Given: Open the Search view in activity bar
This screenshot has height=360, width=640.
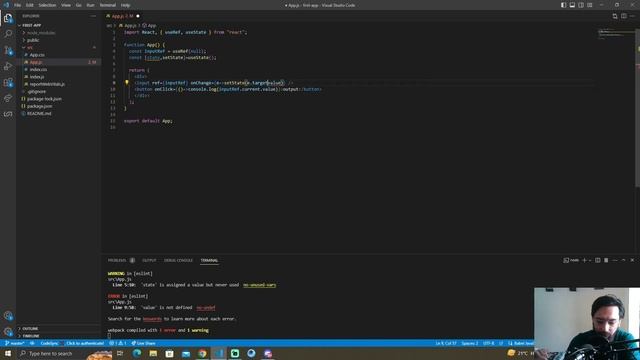Looking at the screenshot, I should pos(8,34).
